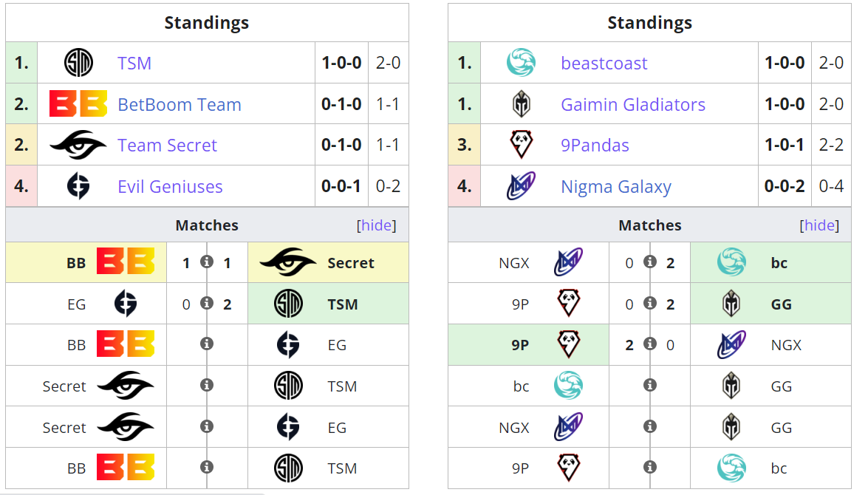This screenshot has width=868, height=495.
Task: Open info icon for BB vs Secret match
Action: 207,262
